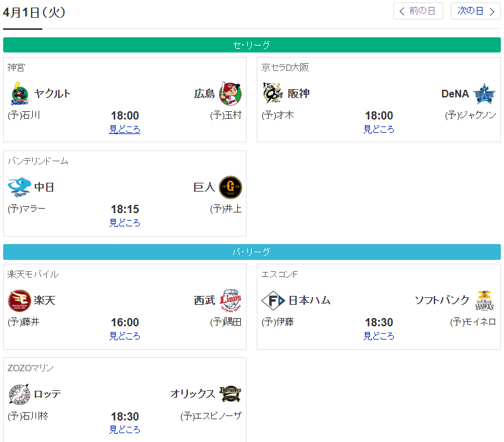Click the Hanshin Tigers team logo
504x442 pixels.
tap(274, 94)
